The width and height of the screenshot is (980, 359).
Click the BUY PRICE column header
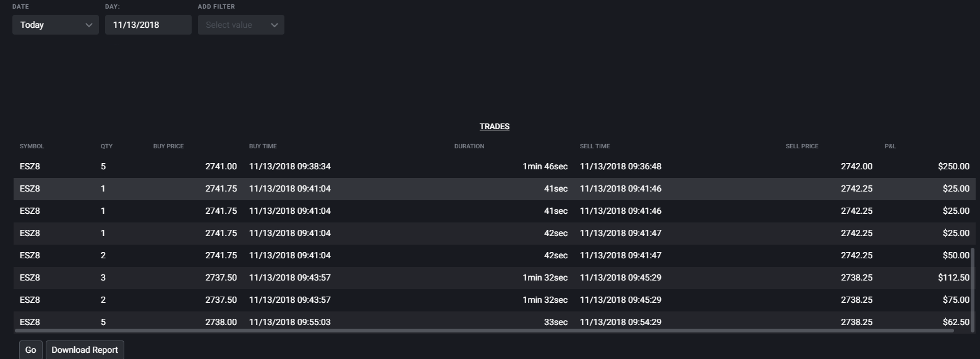[169, 146]
